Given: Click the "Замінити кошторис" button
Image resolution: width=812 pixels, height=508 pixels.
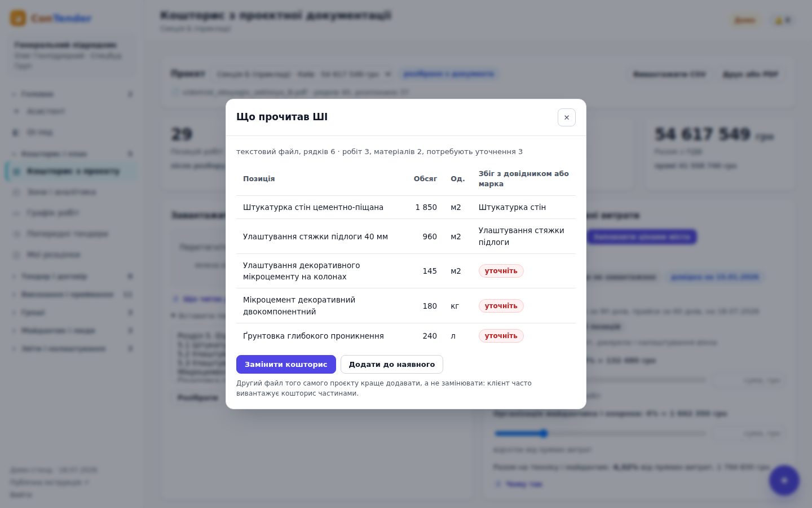Looking at the screenshot, I should coord(286,365).
